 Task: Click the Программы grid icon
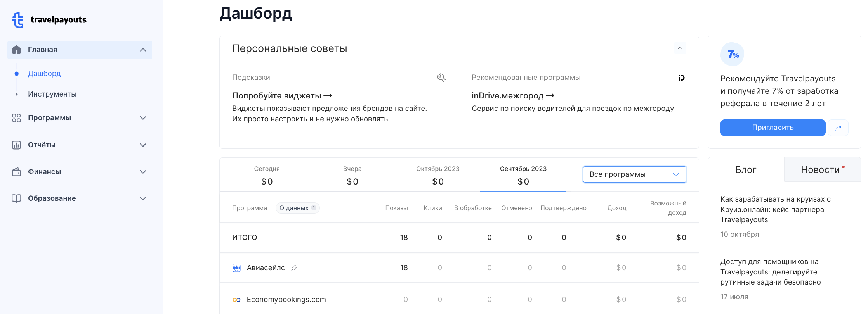click(16, 118)
